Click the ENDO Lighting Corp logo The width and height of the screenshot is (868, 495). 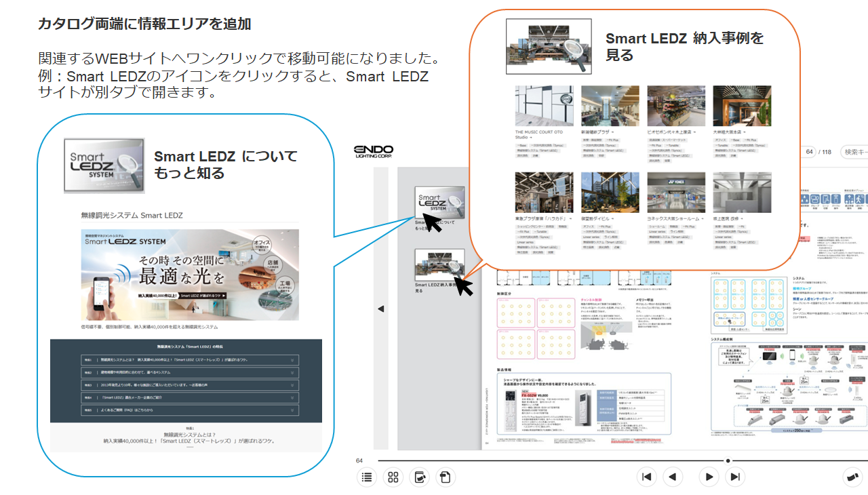374,153
